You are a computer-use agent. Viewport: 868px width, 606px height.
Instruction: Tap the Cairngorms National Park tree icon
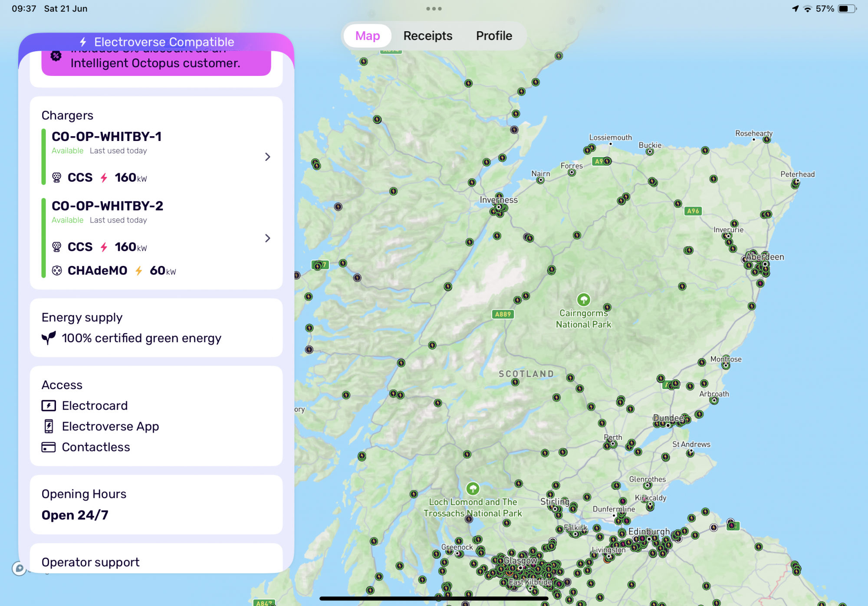pos(583,299)
